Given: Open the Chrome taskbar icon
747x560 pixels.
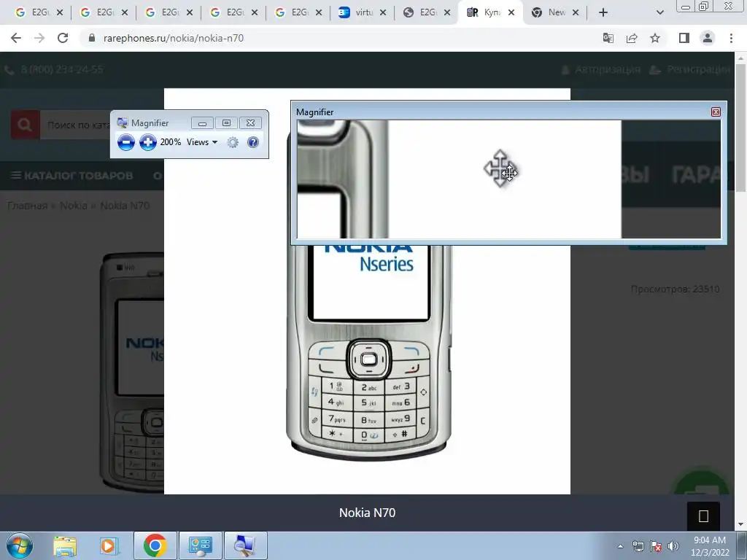Looking at the screenshot, I should (155, 545).
